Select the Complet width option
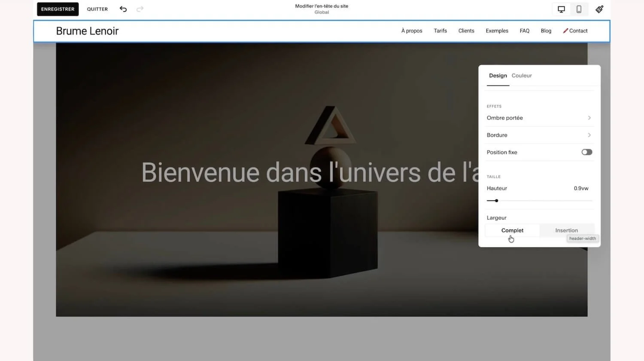 [512, 230]
